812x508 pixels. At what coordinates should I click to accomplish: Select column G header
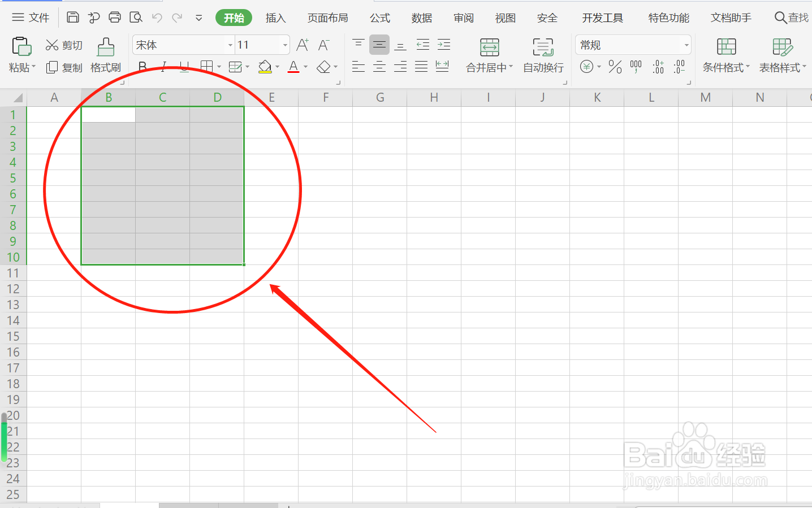[x=380, y=98]
